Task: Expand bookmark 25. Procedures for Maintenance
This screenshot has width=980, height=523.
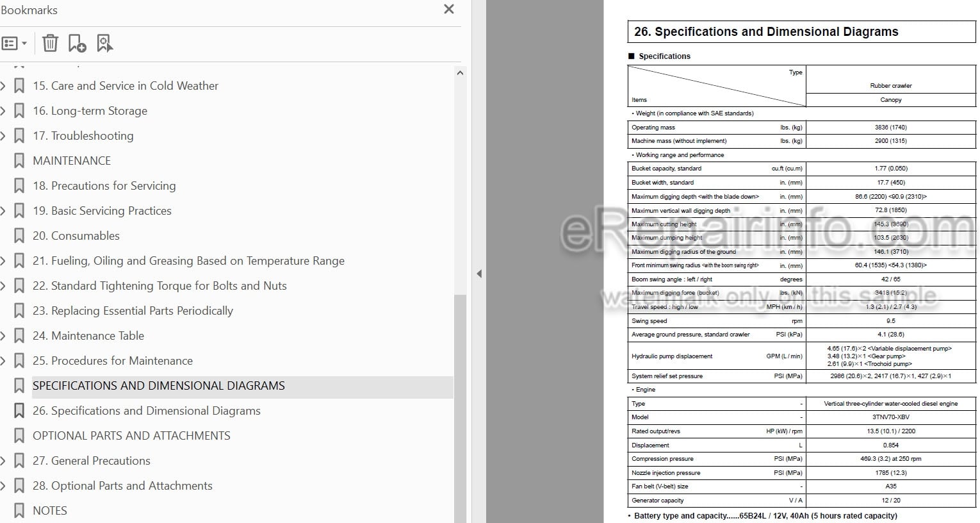Action: pyautogui.click(x=3, y=361)
